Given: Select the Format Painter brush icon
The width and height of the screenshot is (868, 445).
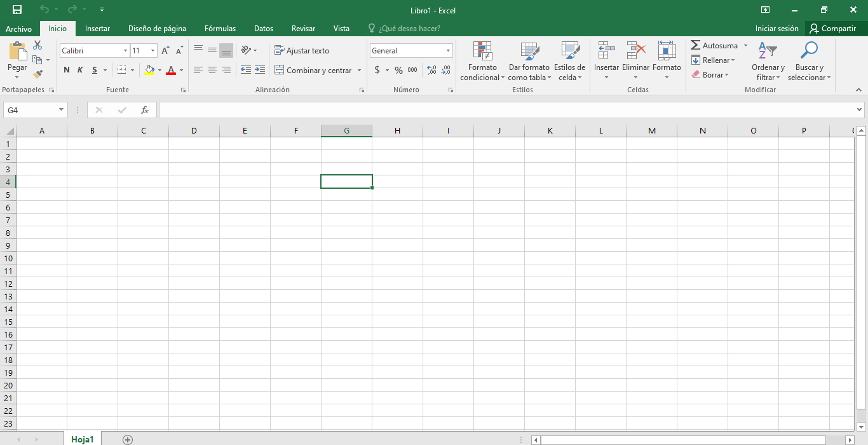Looking at the screenshot, I should pos(37,74).
